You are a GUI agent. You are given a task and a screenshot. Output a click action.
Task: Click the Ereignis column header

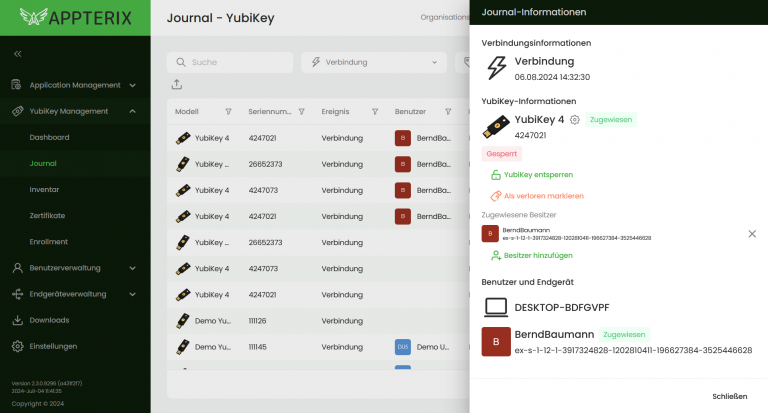coord(335,112)
